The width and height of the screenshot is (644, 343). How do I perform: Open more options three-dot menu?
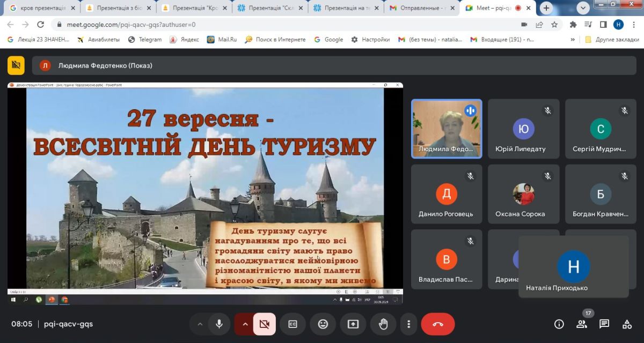[x=409, y=324]
